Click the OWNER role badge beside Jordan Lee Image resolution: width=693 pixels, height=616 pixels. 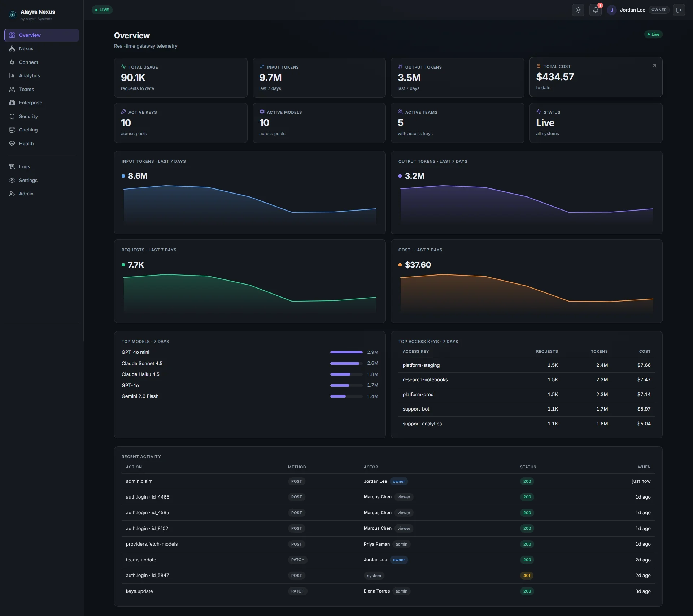[x=659, y=10]
